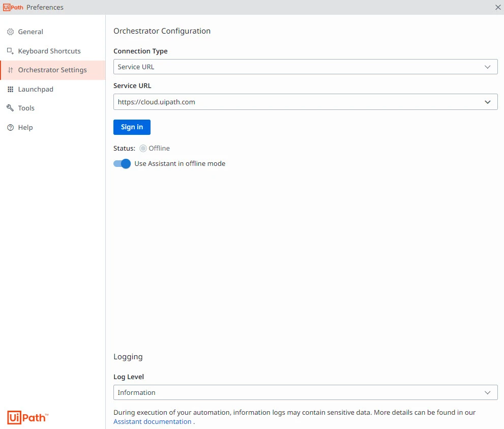Show the Help section
The width and height of the screenshot is (504, 429).
pyautogui.click(x=53, y=128)
